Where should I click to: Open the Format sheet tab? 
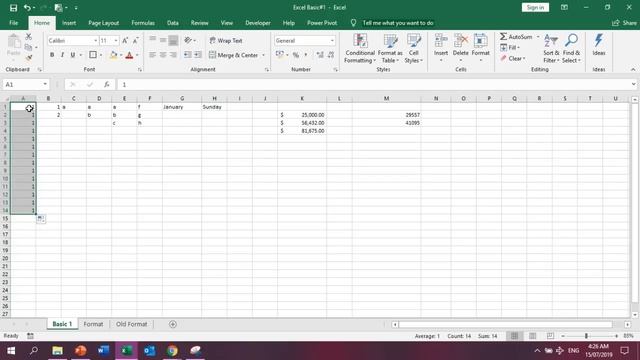93,324
